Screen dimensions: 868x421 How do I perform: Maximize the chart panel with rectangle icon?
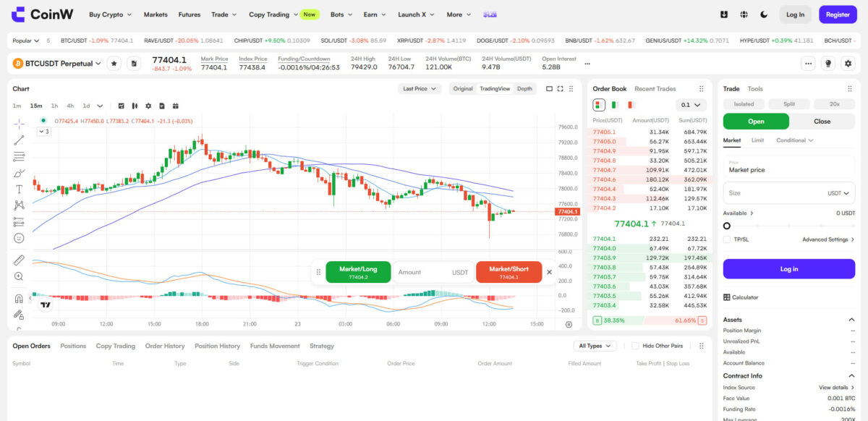click(x=549, y=89)
